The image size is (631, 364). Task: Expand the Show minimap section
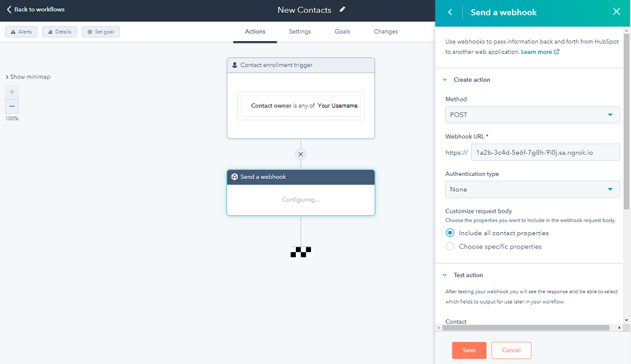pyautogui.click(x=28, y=77)
